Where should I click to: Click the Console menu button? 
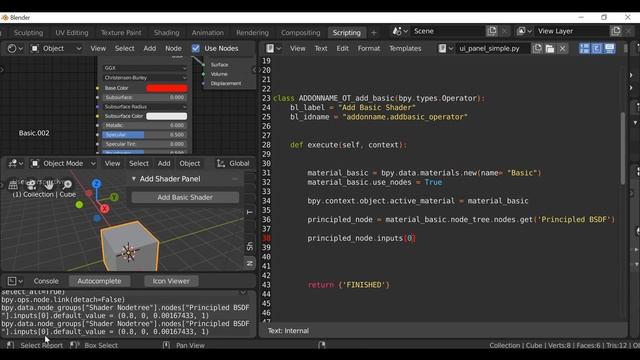tap(46, 281)
